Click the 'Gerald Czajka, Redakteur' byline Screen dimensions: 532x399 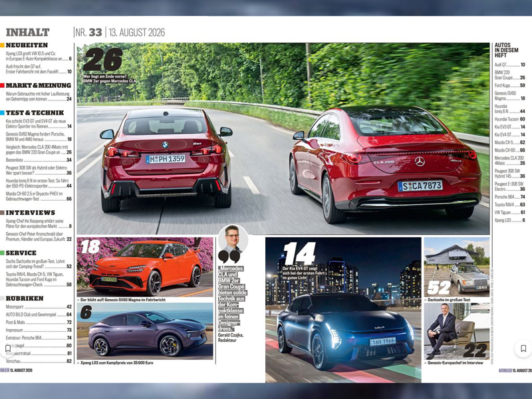click(x=231, y=337)
